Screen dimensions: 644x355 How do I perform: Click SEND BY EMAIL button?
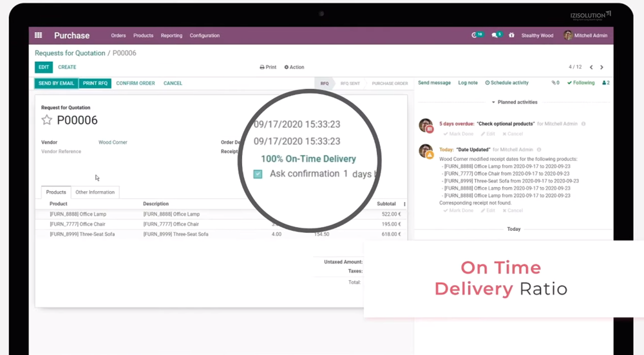56,83
